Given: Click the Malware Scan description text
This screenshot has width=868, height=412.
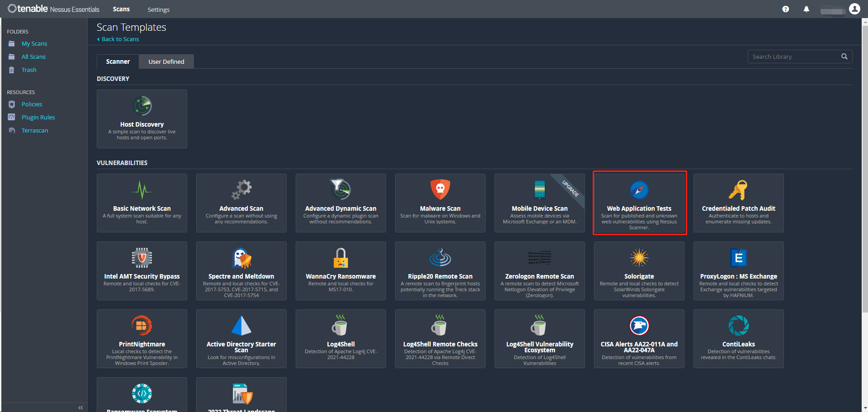Looking at the screenshot, I should coord(440,219).
